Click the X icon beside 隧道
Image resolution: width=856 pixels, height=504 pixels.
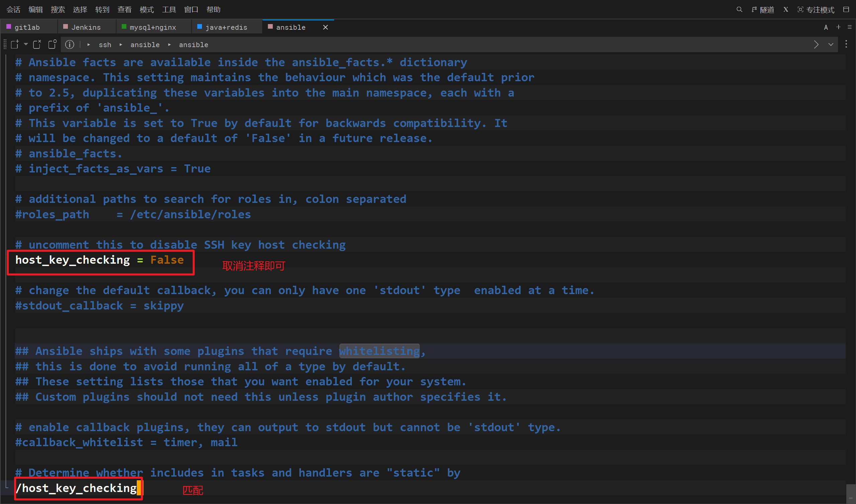click(x=786, y=9)
